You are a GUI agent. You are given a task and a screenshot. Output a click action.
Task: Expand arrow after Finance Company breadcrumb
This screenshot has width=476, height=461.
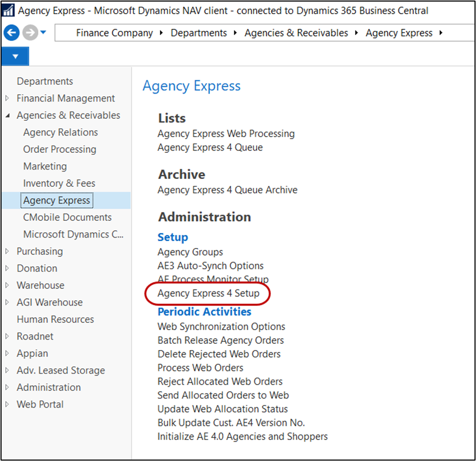coord(161,33)
